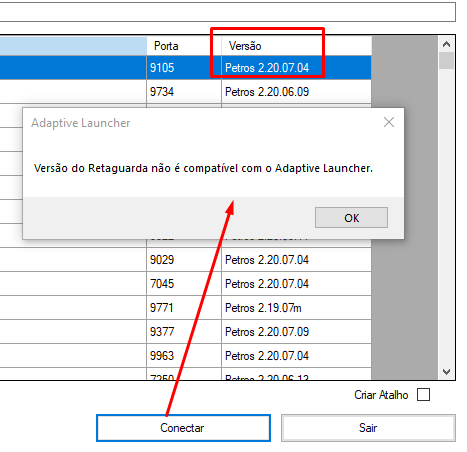Close the Adaptive Launcher dialog

[x=389, y=122]
